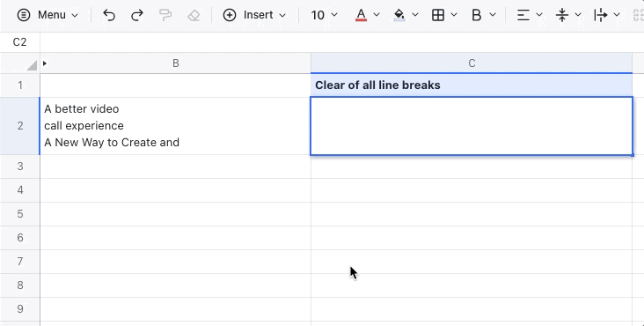The image size is (644, 326).
Task: Click the vertical align icon
Action: coord(562,15)
